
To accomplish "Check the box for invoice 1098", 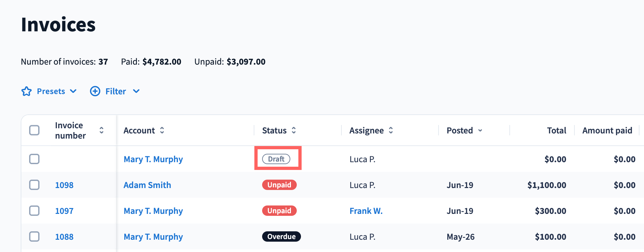I will point(34,185).
